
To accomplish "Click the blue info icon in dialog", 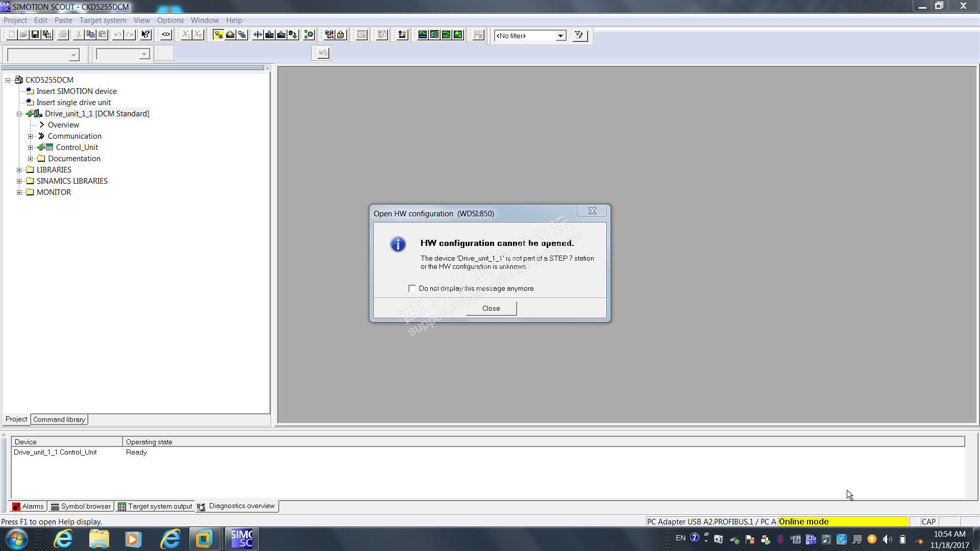I will click(x=398, y=244).
